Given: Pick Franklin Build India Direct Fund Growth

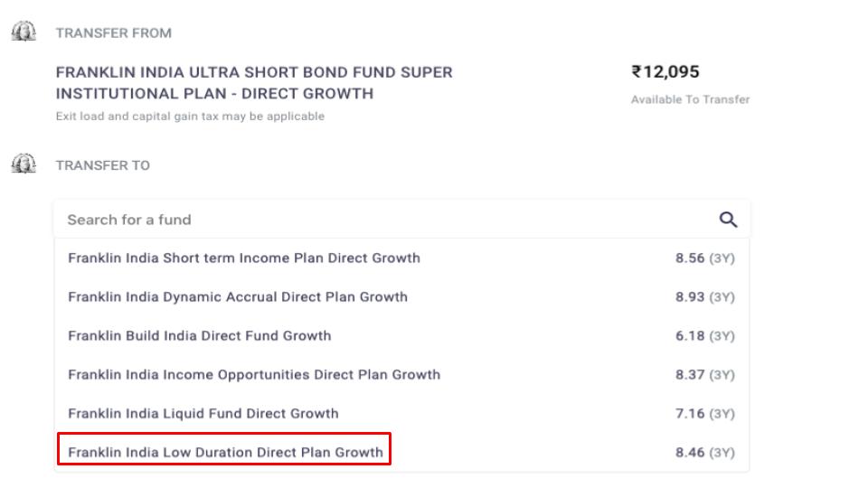Looking at the screenshot, I should 401,336.
